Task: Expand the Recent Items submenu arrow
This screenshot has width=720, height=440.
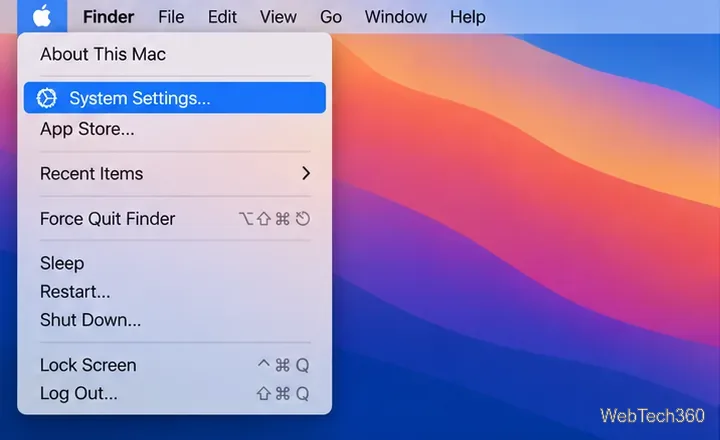Action: tap(306, 173)
